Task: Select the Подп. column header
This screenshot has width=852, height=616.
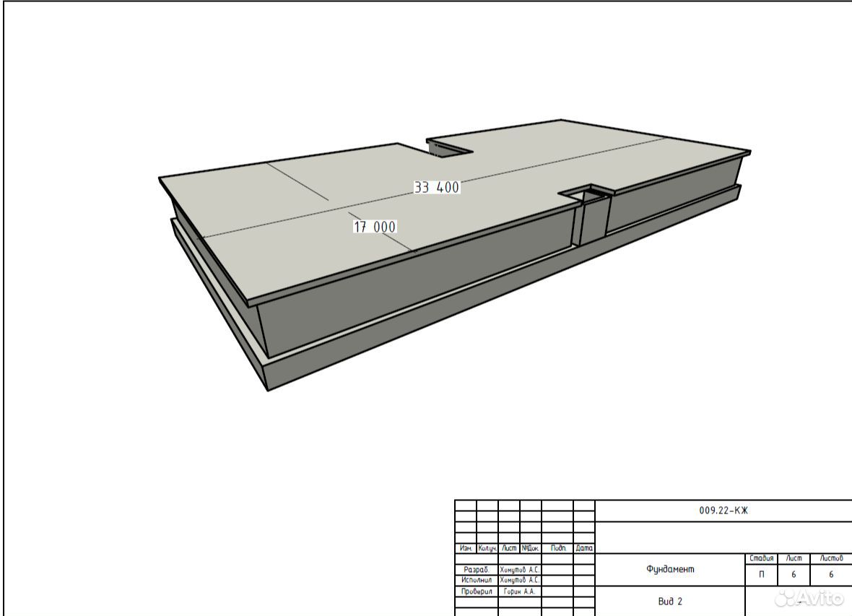Action: click(558, 548)
